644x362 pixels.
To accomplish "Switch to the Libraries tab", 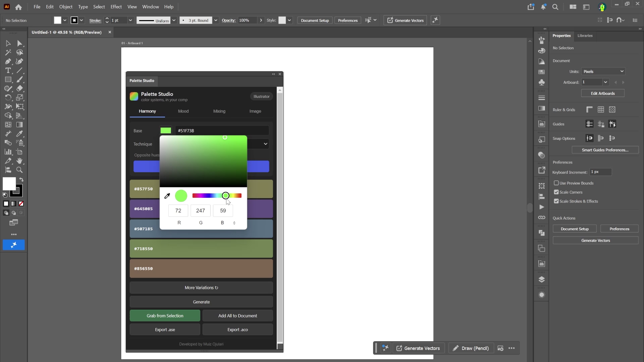I will [x=585, y=36].
